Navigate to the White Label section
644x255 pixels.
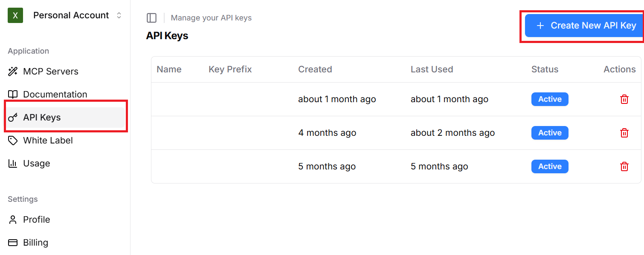(x=48, y=140)
